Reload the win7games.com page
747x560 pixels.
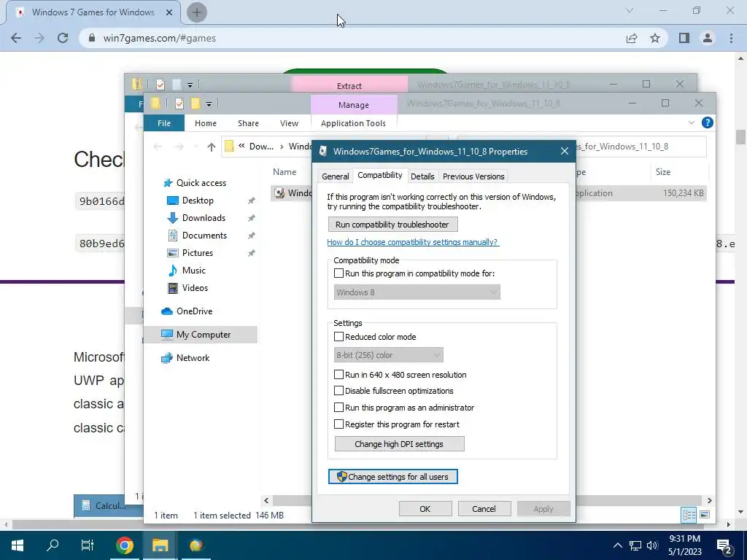(63, 38)
